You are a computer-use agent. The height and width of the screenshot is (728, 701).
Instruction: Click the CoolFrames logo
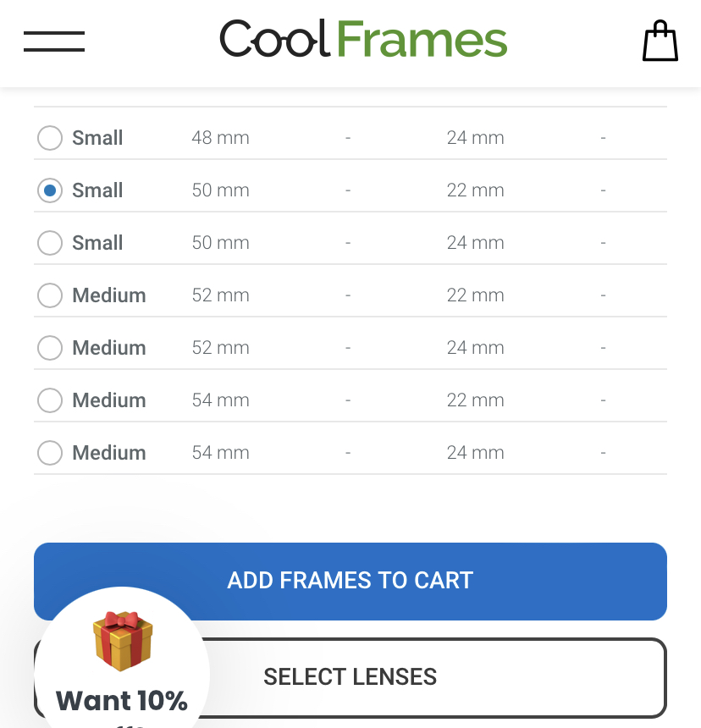tap(363, 39)
